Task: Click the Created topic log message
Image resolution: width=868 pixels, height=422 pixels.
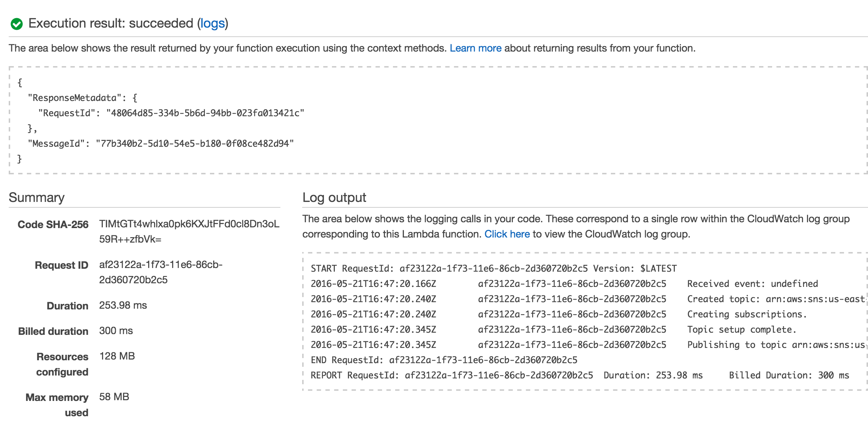Action: (x=777, y=299)
